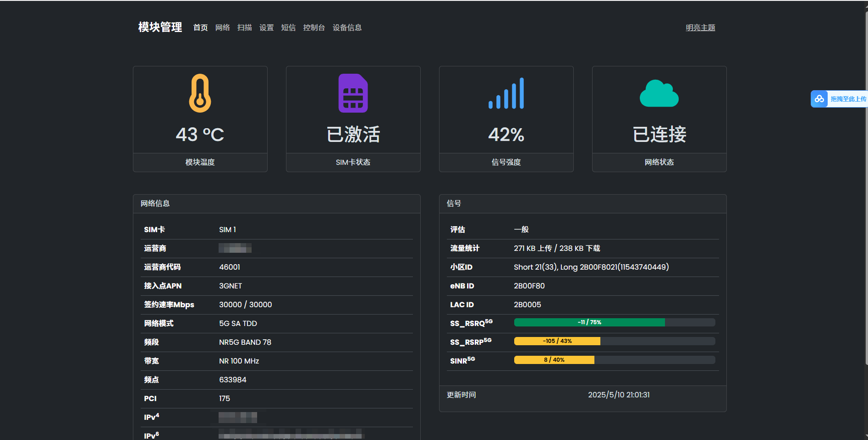868x440 pixels.
Task: Click the yellow SS_RSRP progress bar
Action: tap(557, 341)
